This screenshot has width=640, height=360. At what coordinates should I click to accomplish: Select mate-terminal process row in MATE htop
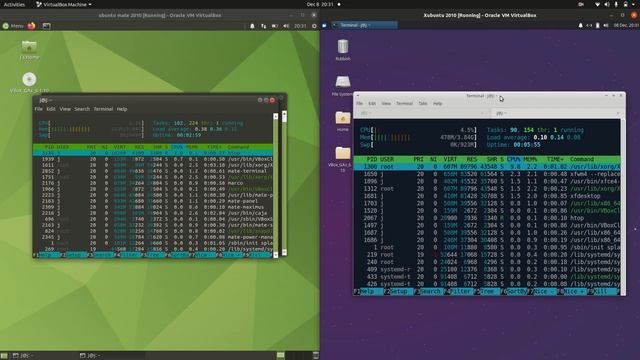click(153, 171)
